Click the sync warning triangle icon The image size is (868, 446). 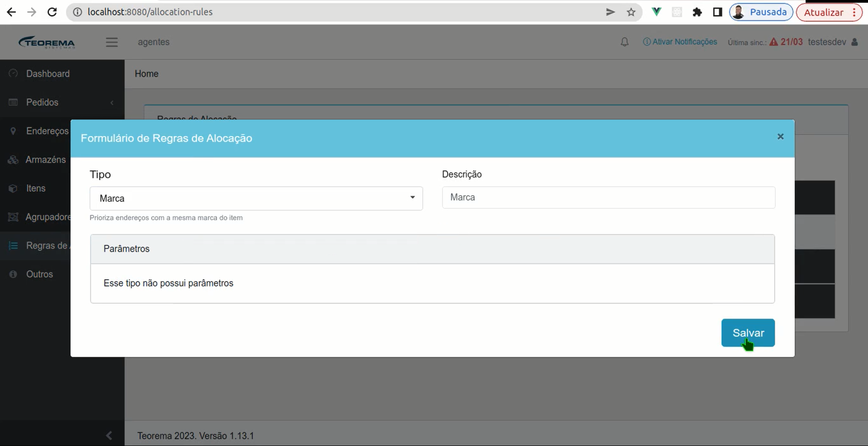[774, 42]
